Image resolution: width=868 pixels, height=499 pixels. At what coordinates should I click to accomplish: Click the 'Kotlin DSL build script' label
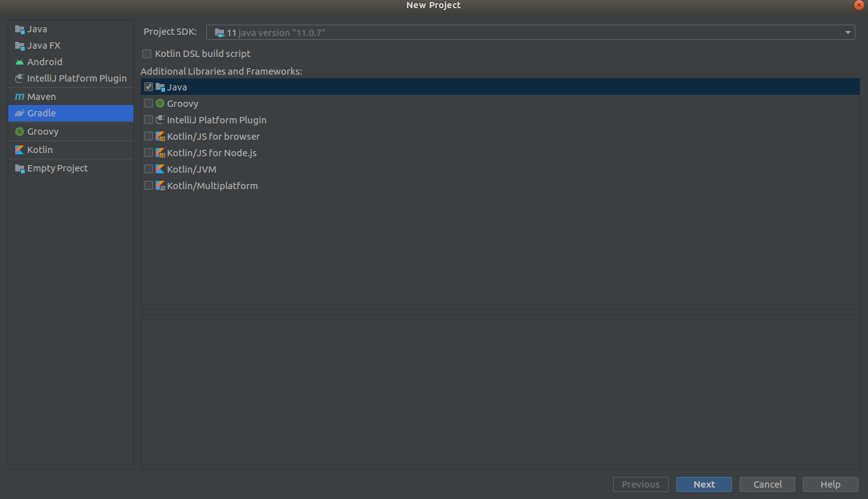click(202, 54)
